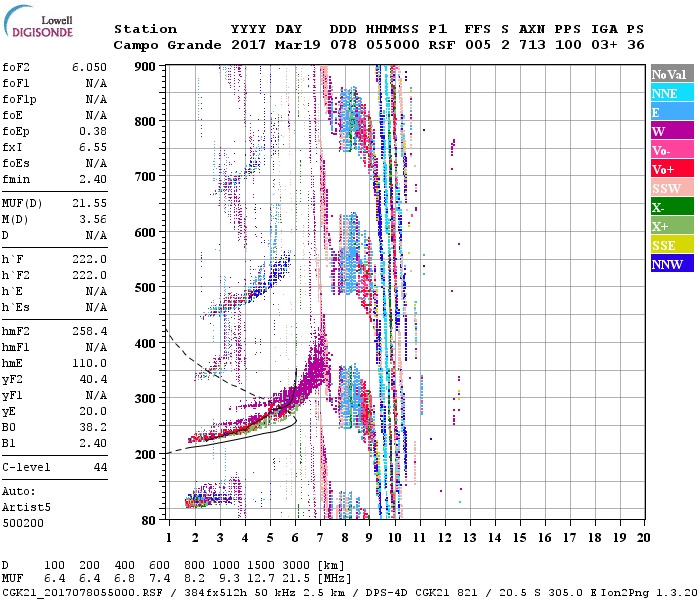700x600 pixels.
Task: Select the SSW legend entry
Action: 671,188
